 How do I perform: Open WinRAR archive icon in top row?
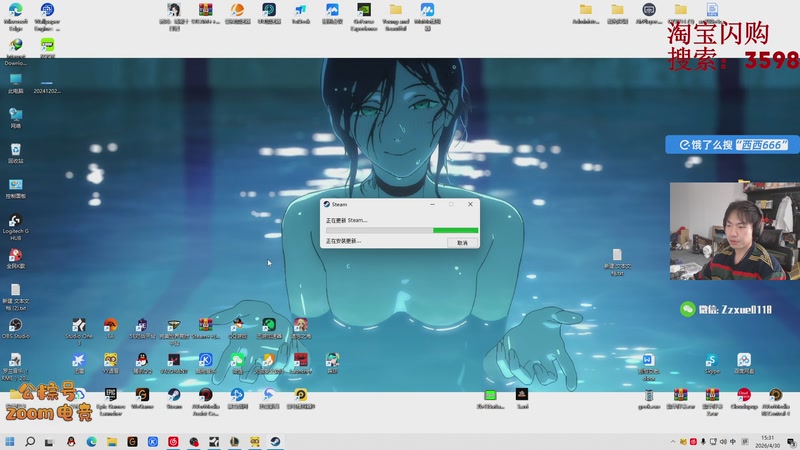point(206,13)
